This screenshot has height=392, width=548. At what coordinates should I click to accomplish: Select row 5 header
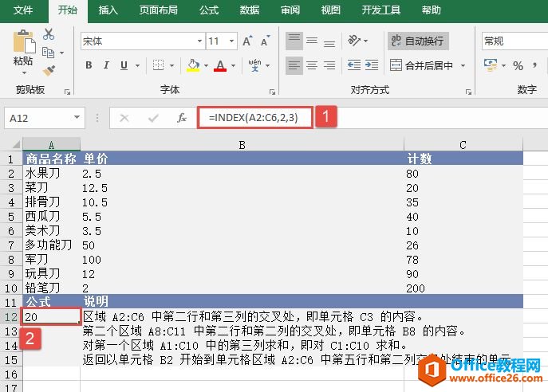11,217
